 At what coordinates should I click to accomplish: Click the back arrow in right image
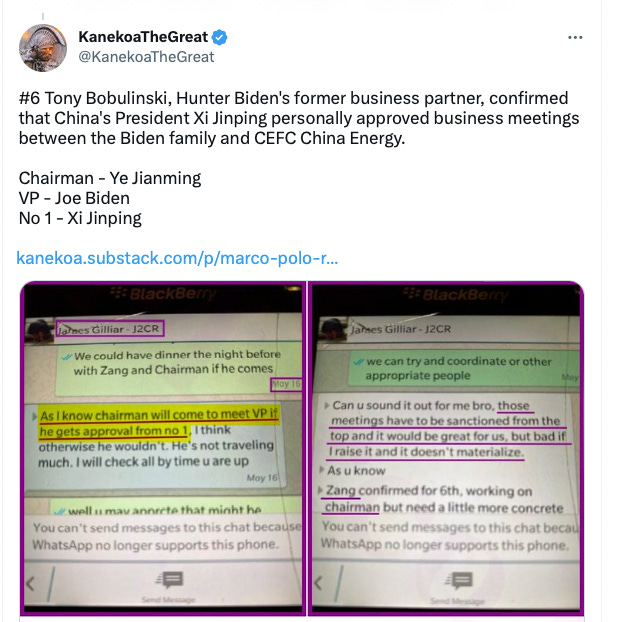point(318,583)
